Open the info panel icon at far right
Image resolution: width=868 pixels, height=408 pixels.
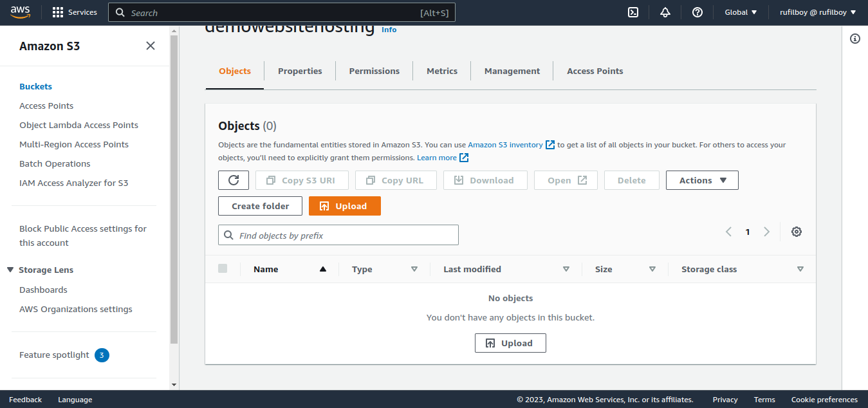click(855, 39)
